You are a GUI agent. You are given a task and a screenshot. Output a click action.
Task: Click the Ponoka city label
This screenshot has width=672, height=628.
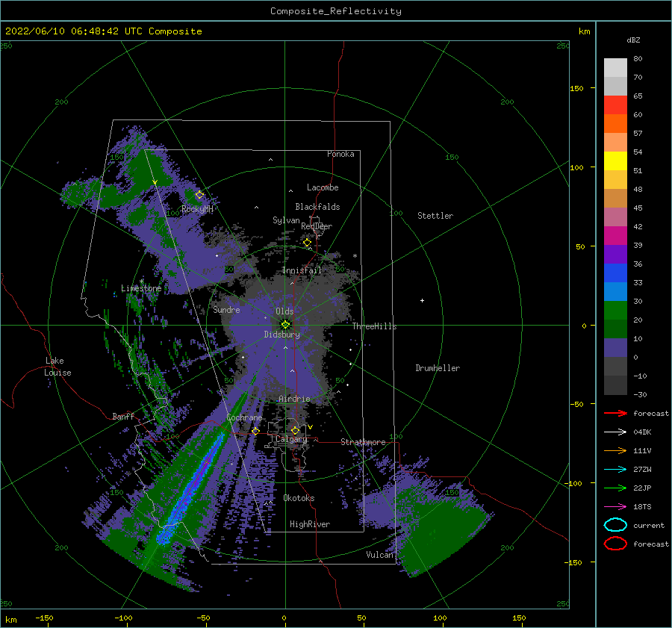pyautogui.click(x=340, y=154)
